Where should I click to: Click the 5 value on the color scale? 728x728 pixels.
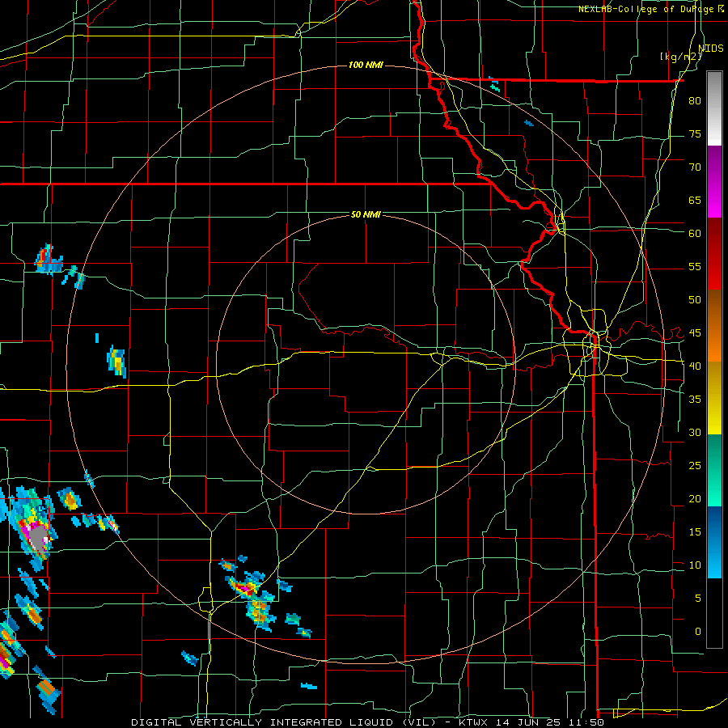pyautogui.click(x=698, y=598)
